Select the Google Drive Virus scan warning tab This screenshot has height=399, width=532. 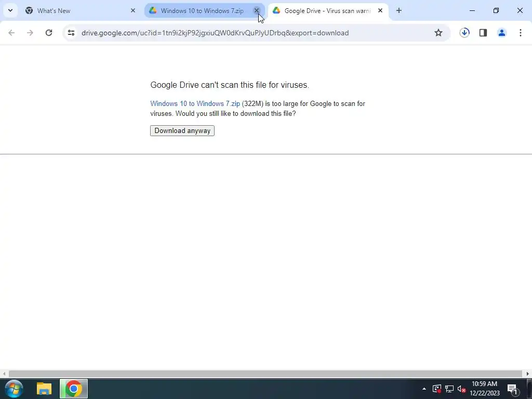[x=328, y=10]
